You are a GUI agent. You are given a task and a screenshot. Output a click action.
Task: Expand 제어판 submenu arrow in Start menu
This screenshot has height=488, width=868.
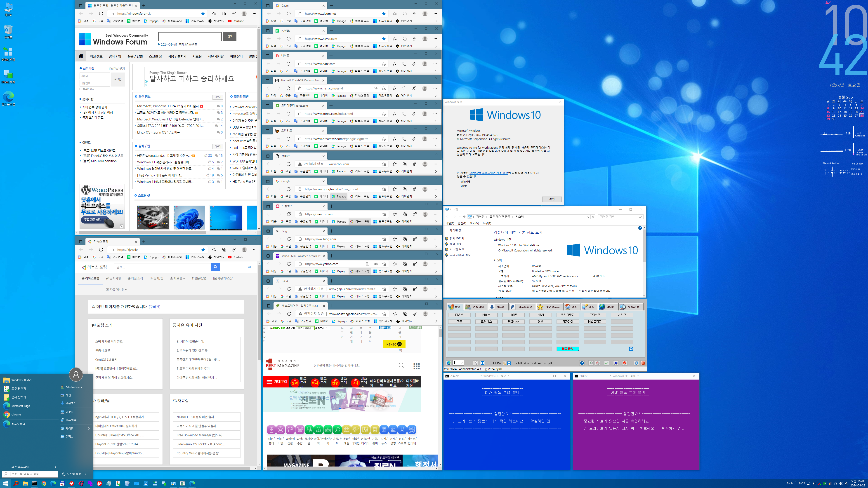(89, 429)
